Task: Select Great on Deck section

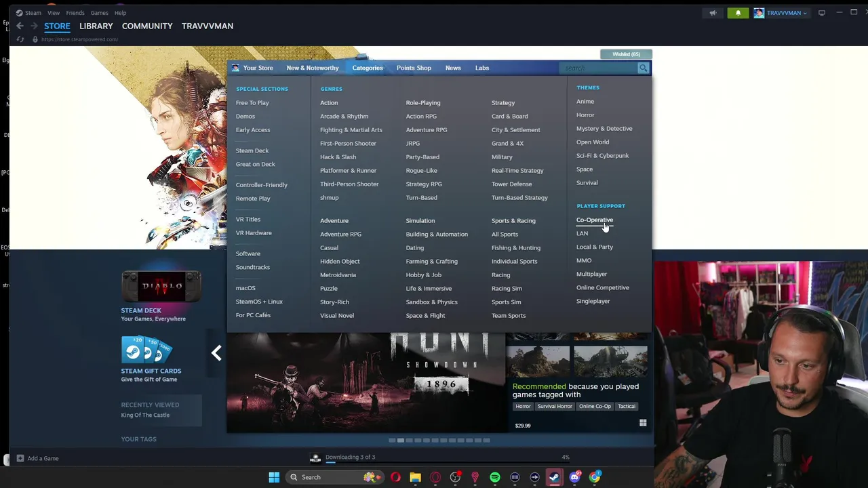Action: click(x=256, y=164)
